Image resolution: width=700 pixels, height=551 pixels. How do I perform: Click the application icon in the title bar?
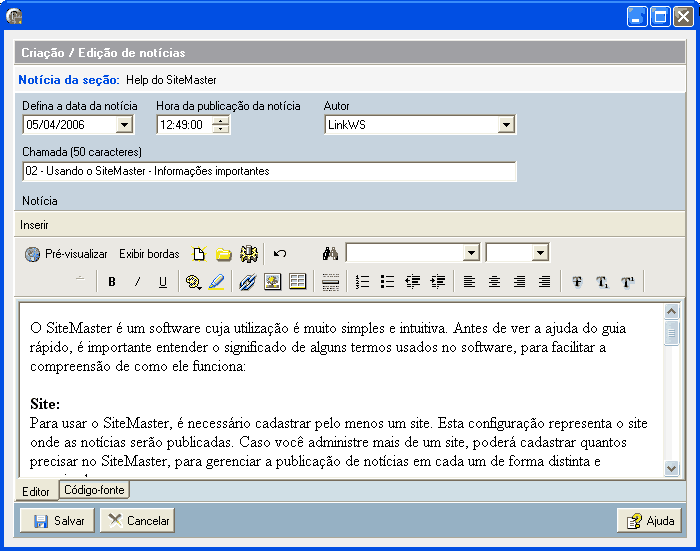coord(14,17)
